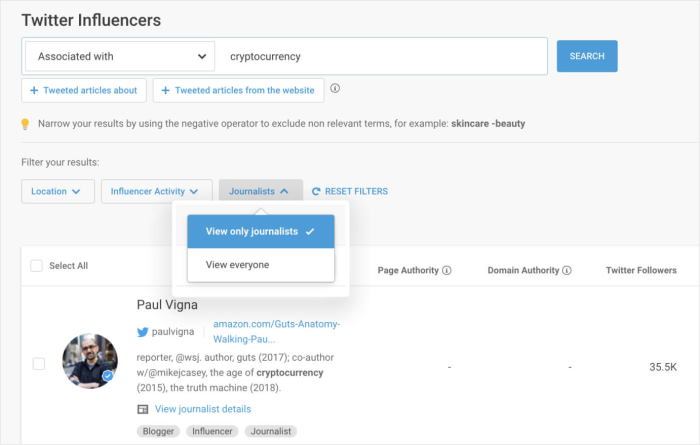700x445 pixels.
Task: Click the lightbulb tip icon
Action: [x=26, y=124]
